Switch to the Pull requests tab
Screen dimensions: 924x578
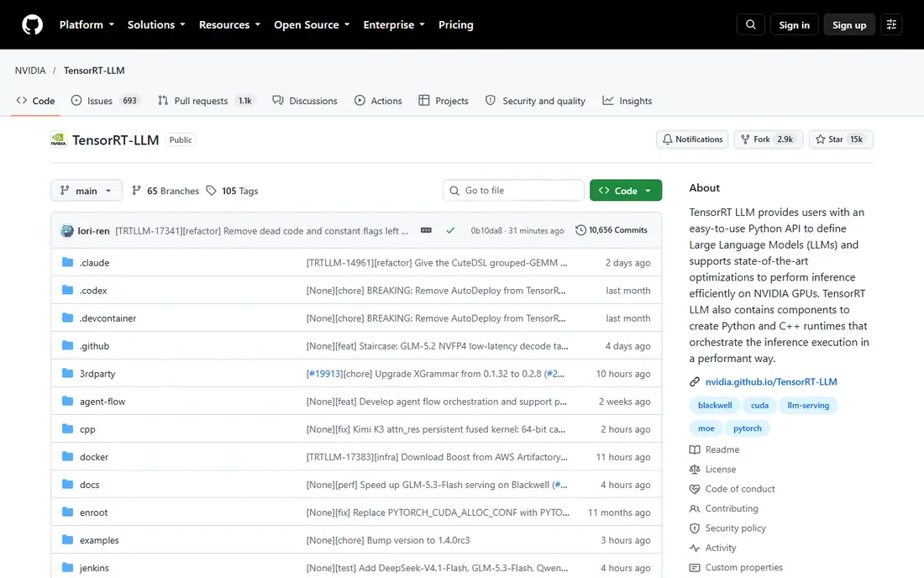tap(205, 101)
